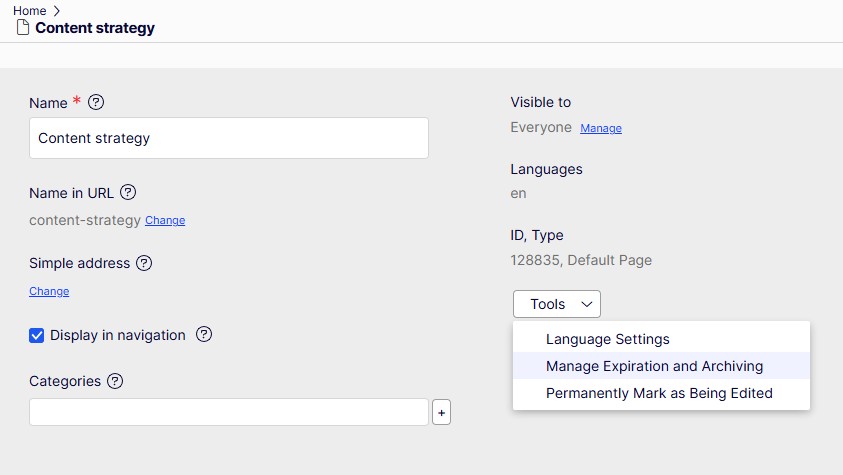Uncheck the Display in navigation checkbox
The height and width of the screenshot is (475, 843).
pos(37,336)
